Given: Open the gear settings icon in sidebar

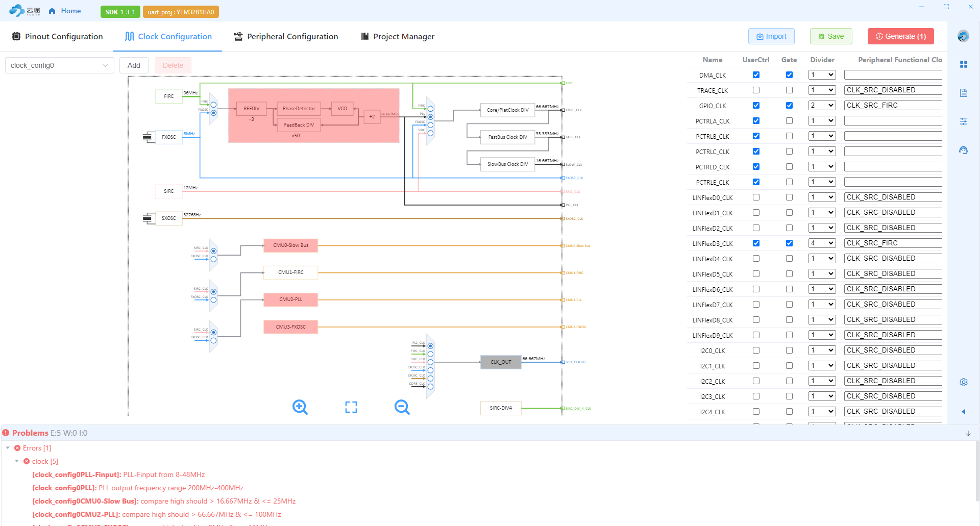Looking at the screenshot, I should tap(964, 382).
